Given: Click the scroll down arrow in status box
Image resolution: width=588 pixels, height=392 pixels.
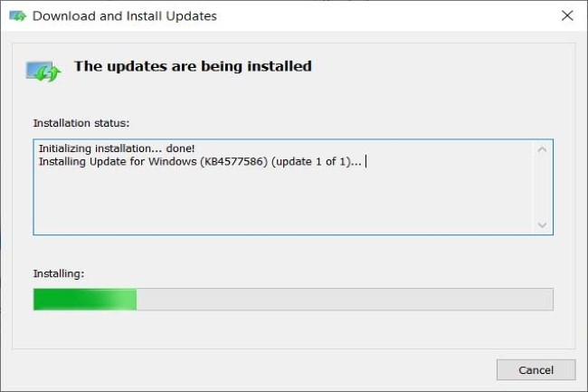Looking at the screenshot, I should pos(542,225).
